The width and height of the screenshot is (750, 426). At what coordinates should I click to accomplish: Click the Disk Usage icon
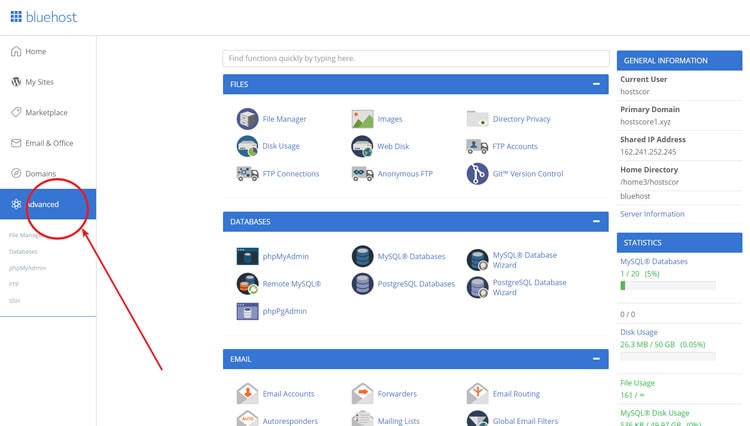pos(247,146)
